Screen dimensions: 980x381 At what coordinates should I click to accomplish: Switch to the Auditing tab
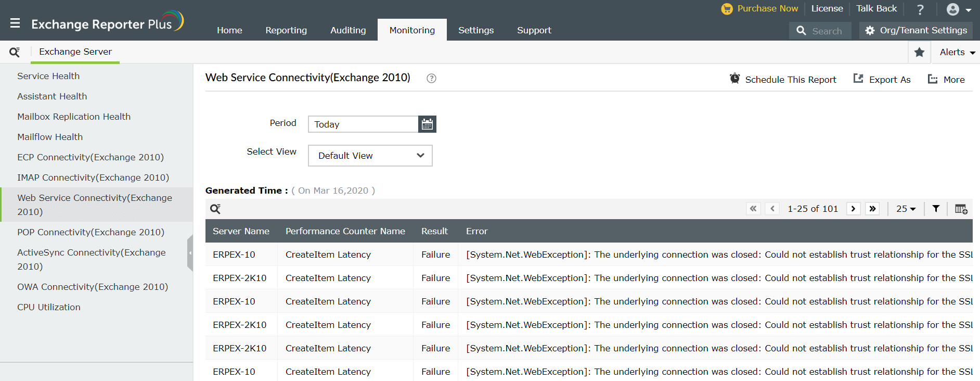(348, 30)
